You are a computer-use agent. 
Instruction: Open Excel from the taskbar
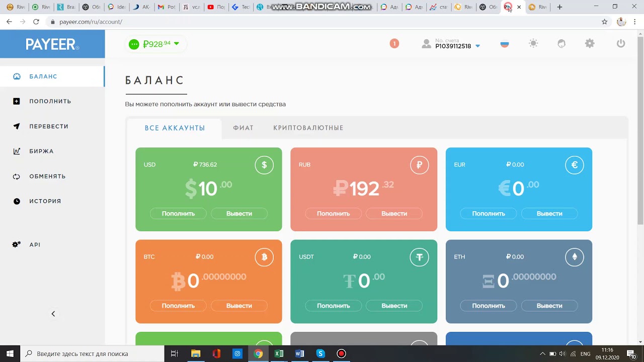[x=279, y=353]
